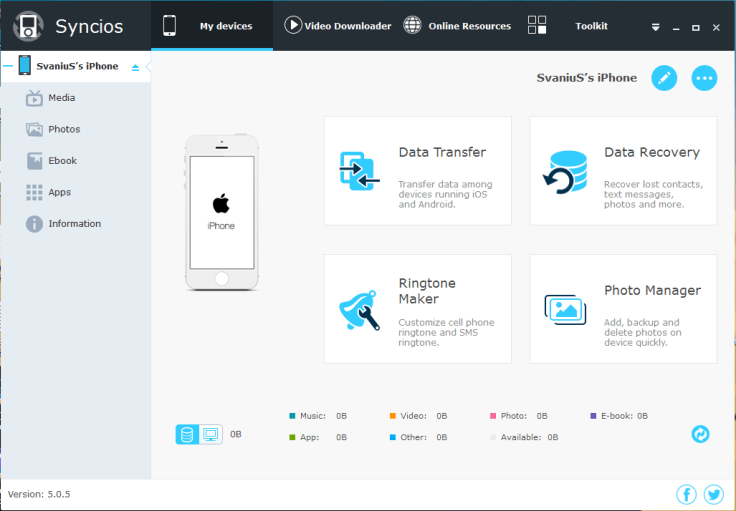Click the pencil edit device name icon
The image size is (736, 511).
[664, 78]
